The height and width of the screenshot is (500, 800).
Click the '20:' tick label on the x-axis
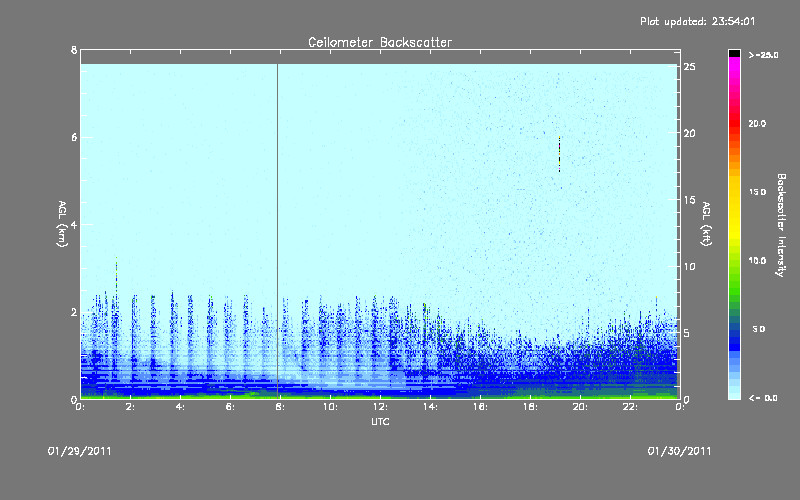coord(580,407)
